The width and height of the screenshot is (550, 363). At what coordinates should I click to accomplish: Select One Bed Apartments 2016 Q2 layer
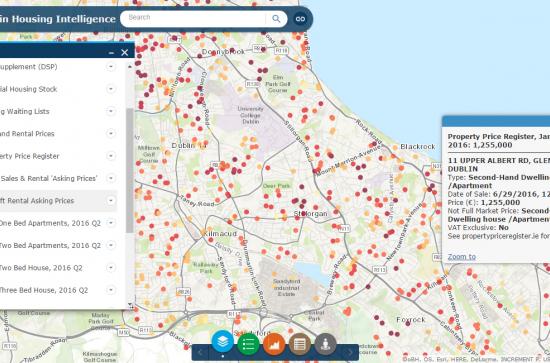[58, 223]
